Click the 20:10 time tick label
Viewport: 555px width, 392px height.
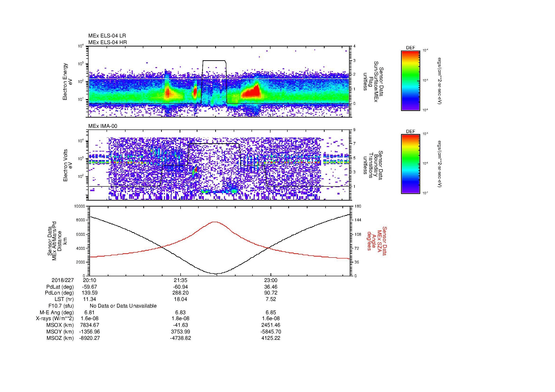[89, 280]
